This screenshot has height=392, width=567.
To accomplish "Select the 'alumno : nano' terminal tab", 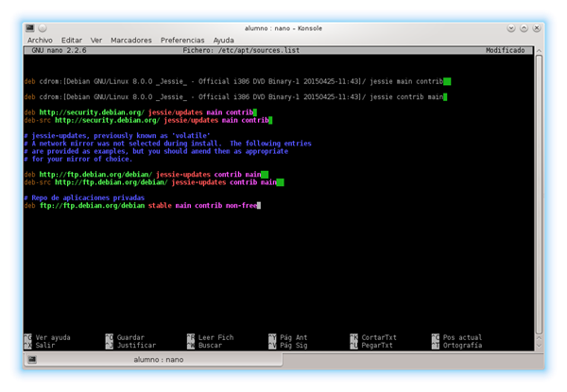I will [153, 360].
